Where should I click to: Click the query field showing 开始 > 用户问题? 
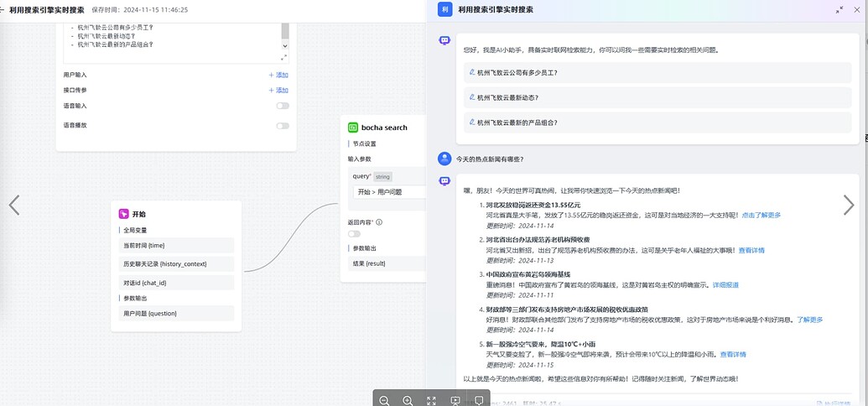(390, 192)
